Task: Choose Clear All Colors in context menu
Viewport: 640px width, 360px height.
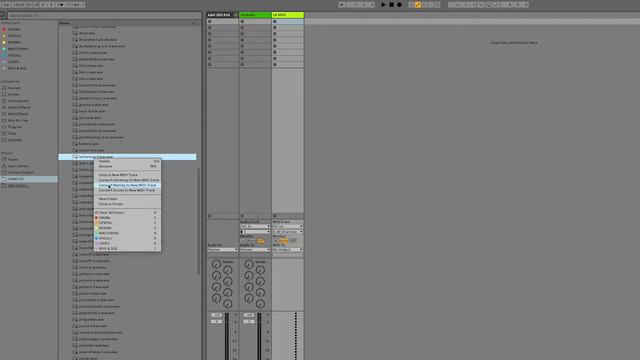Action: (x=127, y=213)
